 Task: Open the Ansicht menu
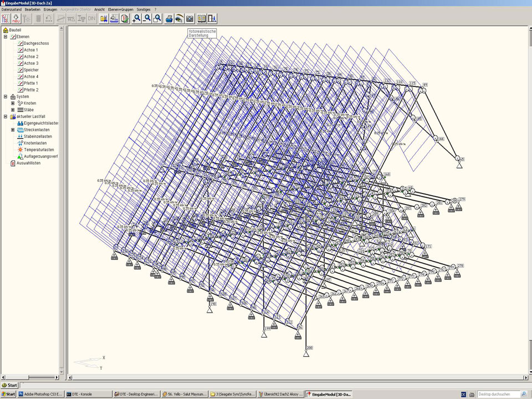pos(99,9)
